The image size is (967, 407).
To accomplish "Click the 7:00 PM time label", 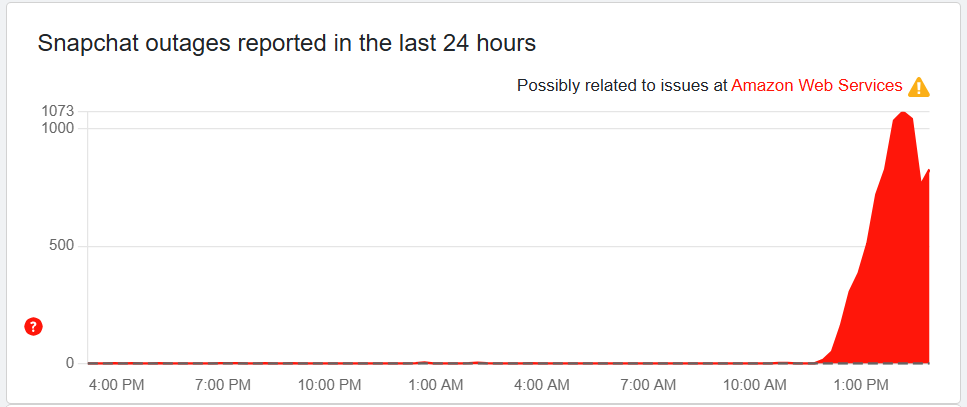I will pos(221,385).
